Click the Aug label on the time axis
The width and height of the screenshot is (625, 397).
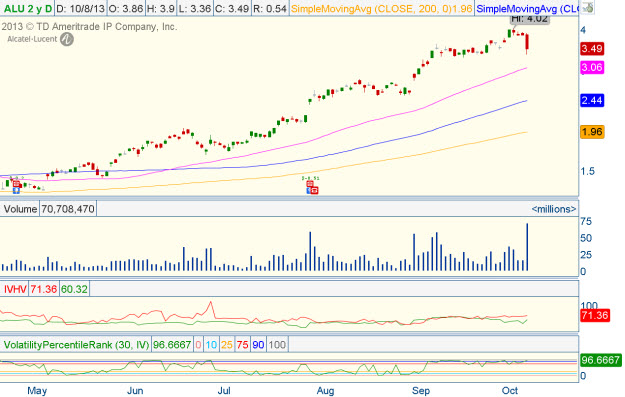[x=326, y=391]
